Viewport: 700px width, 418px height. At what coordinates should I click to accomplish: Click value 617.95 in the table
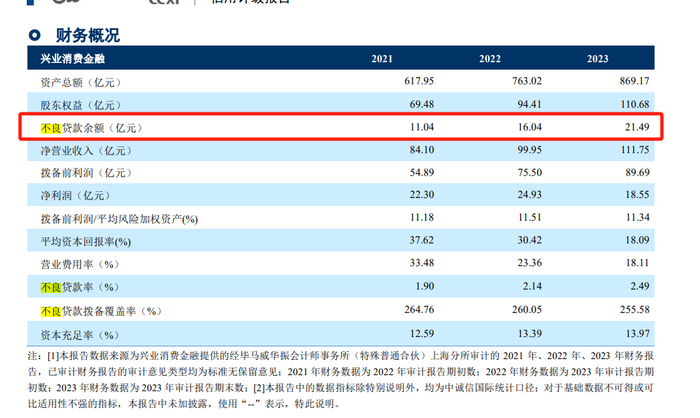pyautogui.click(x=419, y=81)
